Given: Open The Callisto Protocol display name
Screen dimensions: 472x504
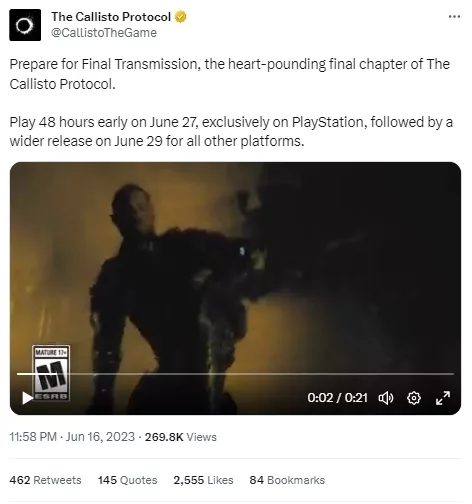Looking at the screenshot, I should pos(111,17).
